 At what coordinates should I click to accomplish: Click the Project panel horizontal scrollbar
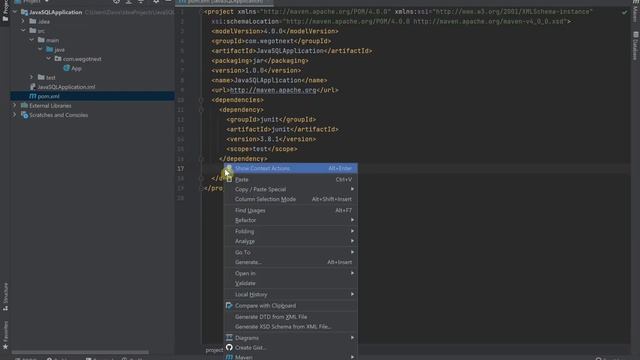[x=80, y=352]
